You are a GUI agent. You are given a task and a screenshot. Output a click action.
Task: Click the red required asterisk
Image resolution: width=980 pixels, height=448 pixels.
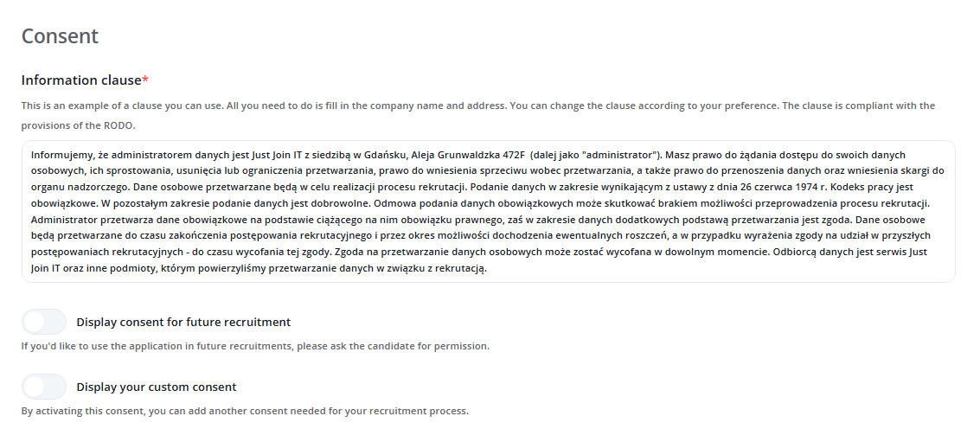145,80
